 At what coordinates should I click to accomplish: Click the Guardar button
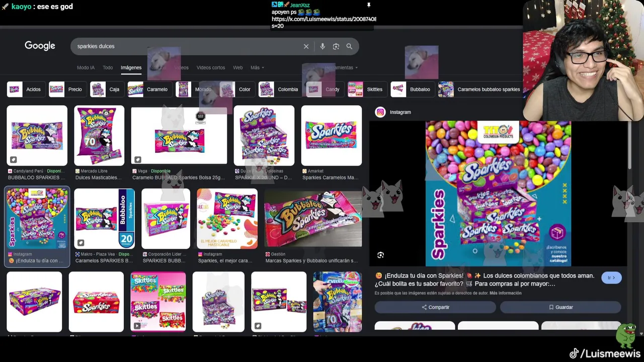click(x=560, y=307)
